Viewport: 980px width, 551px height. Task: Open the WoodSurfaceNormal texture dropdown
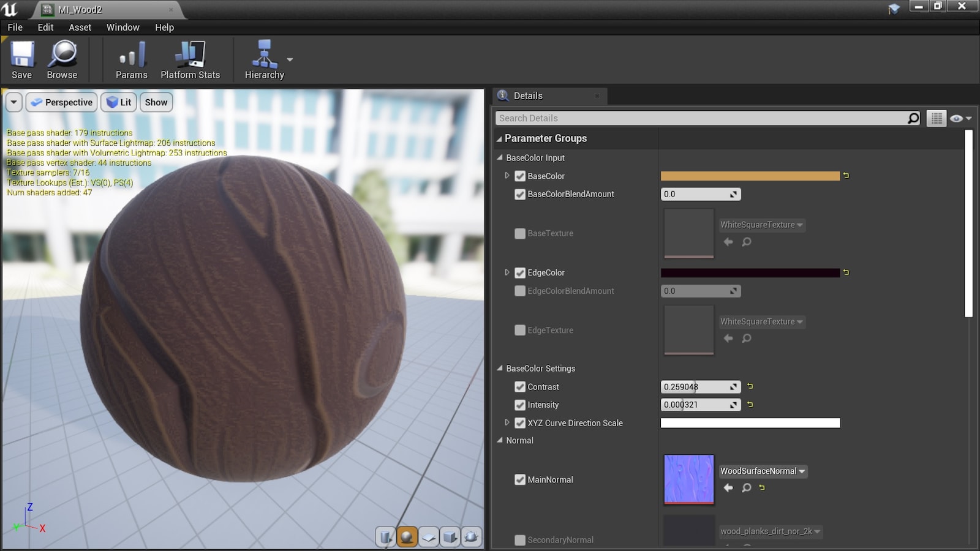pyautogui.click(x=802, y=471)
